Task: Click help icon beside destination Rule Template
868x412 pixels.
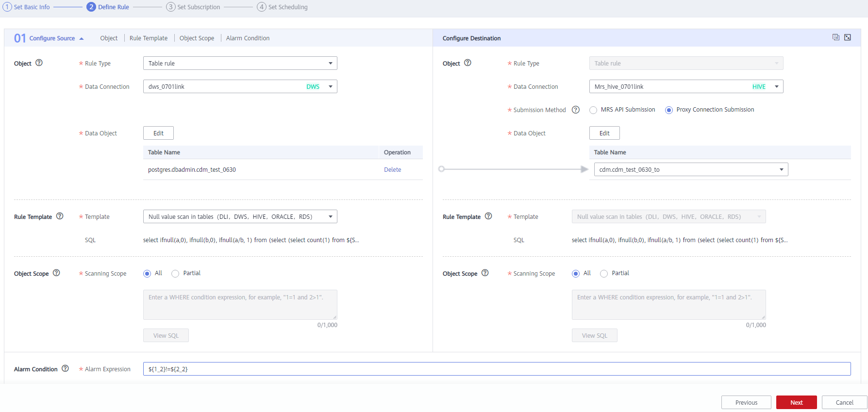Action: pos(488,216)
